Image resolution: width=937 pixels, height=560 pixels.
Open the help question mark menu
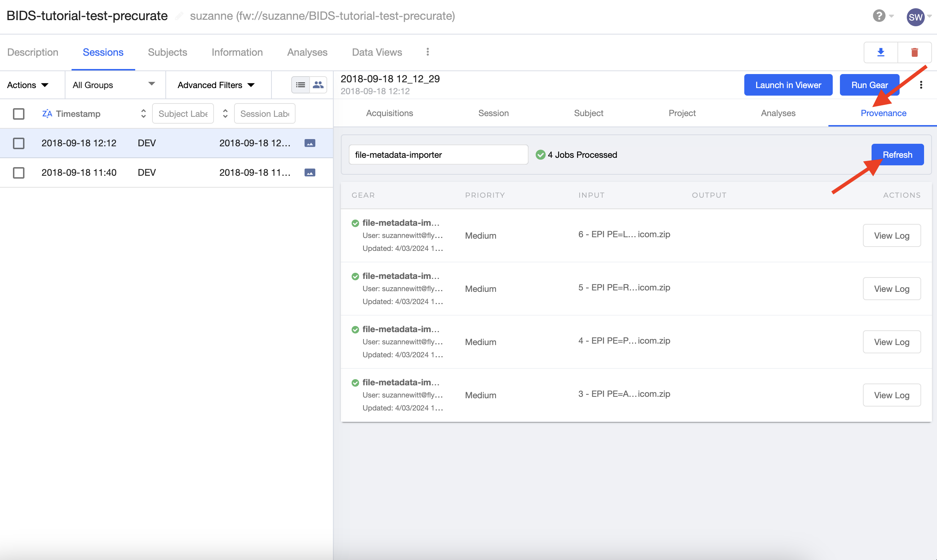(x=879, y=16)
